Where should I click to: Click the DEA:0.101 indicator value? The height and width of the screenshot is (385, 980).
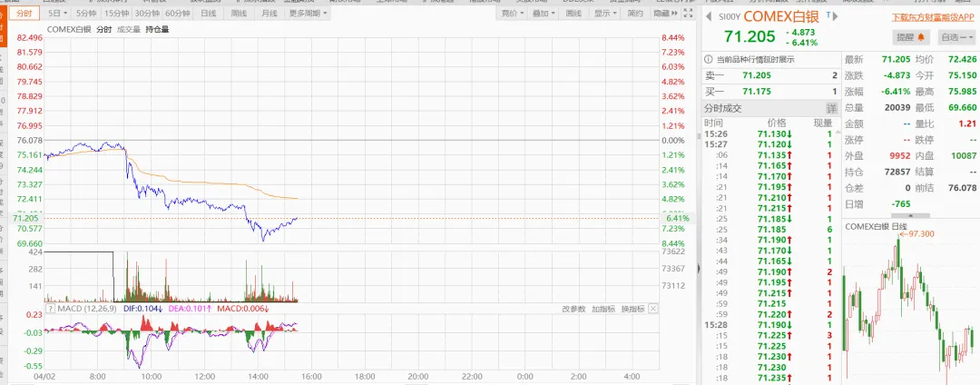coord(190,309)
